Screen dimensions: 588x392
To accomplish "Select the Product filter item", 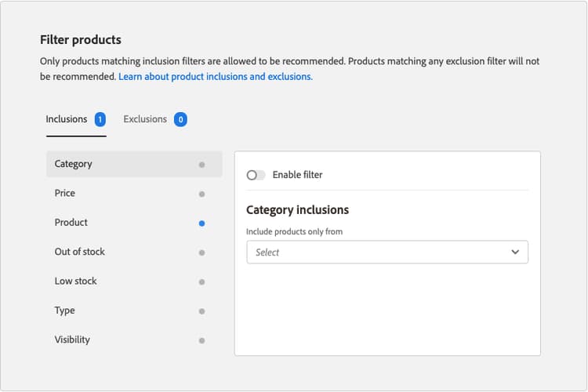I will 71,223.
